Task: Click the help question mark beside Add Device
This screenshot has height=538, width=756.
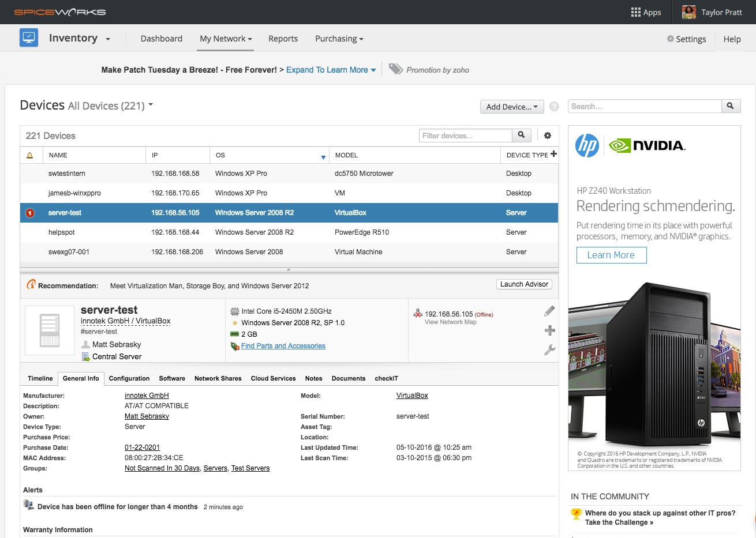Action: [x=553, y=106]
